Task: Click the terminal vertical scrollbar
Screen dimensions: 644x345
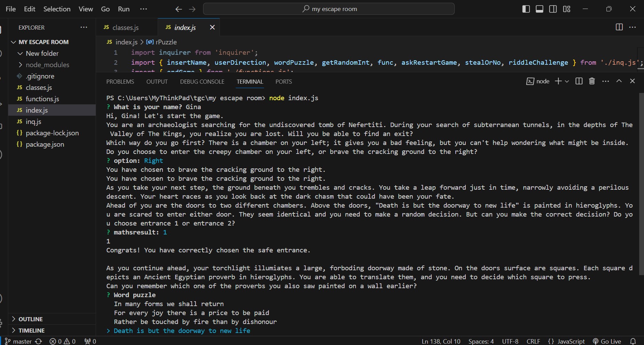Action: pos(641,184)
